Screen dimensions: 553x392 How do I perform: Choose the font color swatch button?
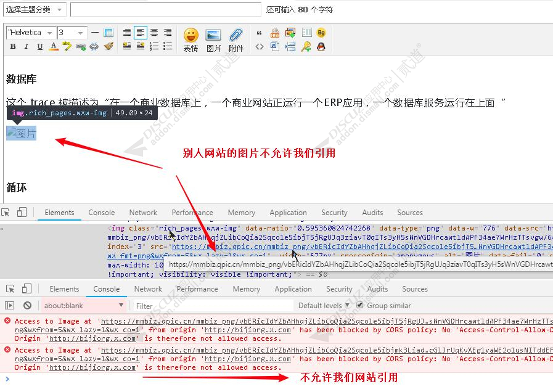[x=54, y=47]
